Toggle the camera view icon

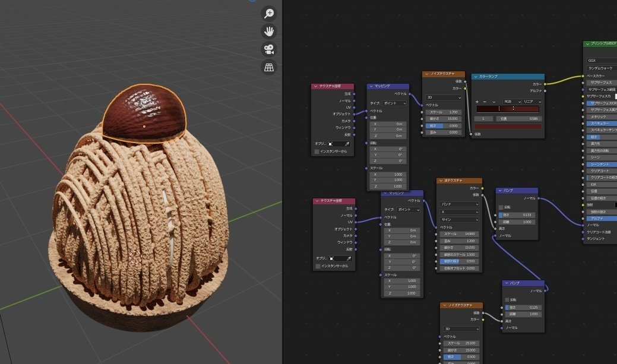point(269,49)
